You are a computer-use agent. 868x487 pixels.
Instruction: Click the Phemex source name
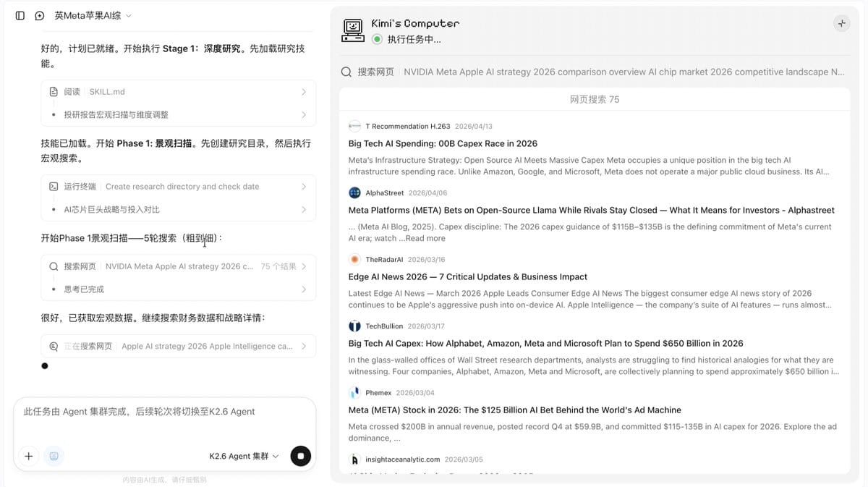tap(378, 392)
